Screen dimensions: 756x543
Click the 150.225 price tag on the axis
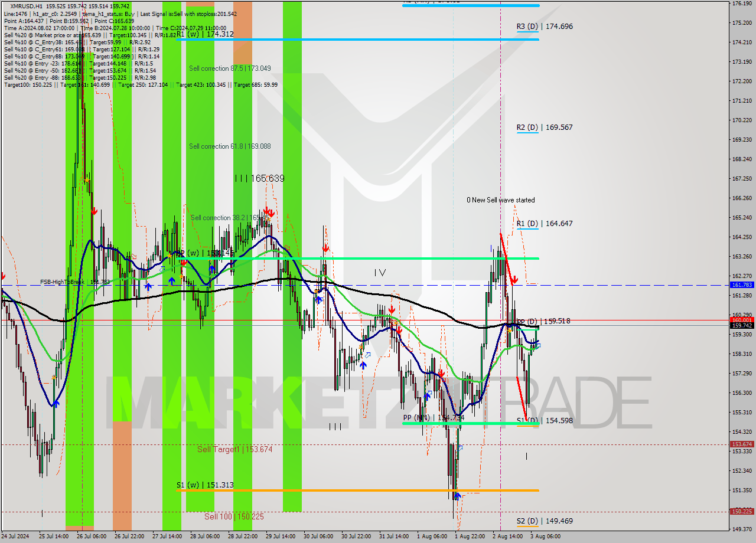742,512
